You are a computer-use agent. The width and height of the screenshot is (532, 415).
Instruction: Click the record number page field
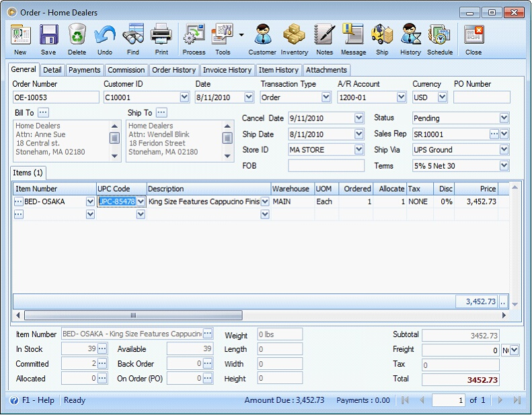(448, 400)
